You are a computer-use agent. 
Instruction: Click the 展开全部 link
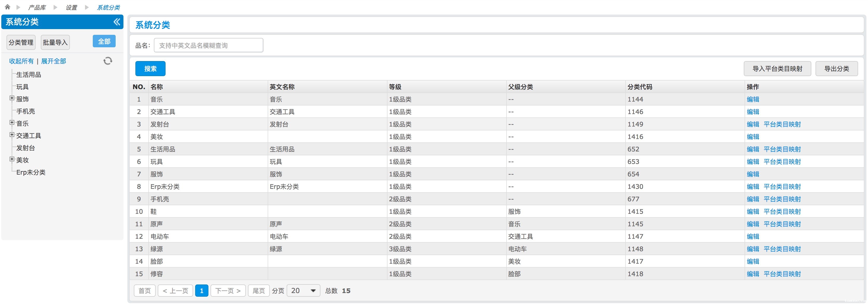[54, 61]
